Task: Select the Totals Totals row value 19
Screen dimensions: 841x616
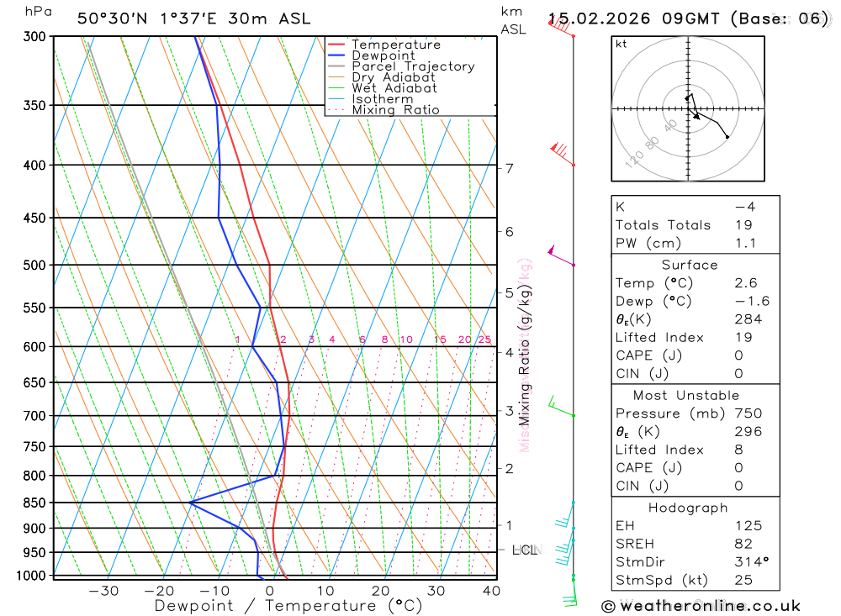Action: [743, 225]
